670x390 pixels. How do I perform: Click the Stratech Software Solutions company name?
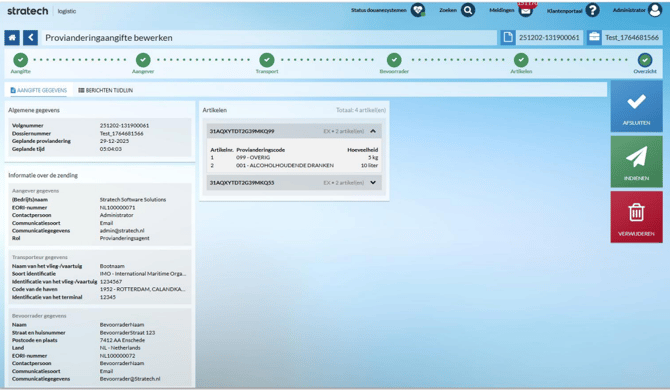pyautogui.click(x=133, y=199)
